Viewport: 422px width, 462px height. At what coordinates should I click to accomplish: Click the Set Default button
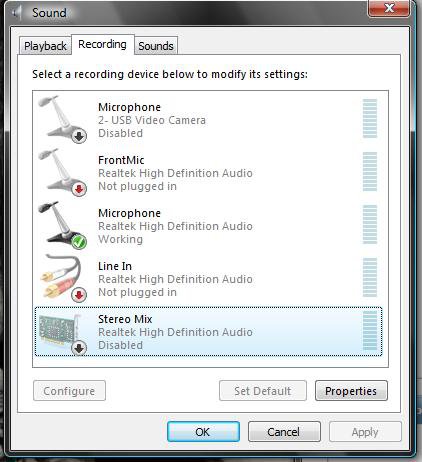263,391
